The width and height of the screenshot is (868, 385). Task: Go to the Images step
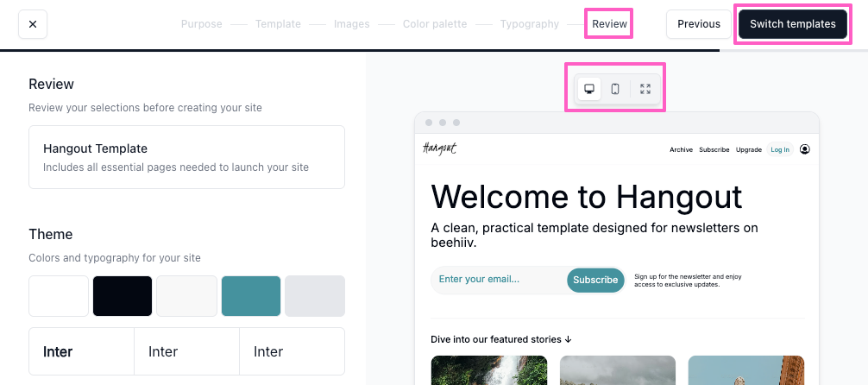point(351,24)
